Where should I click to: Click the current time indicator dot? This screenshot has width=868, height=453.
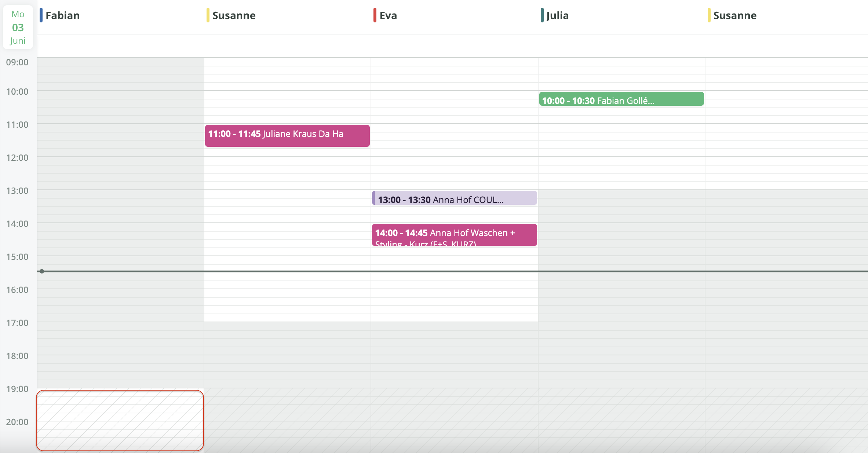tap(42, 271)
